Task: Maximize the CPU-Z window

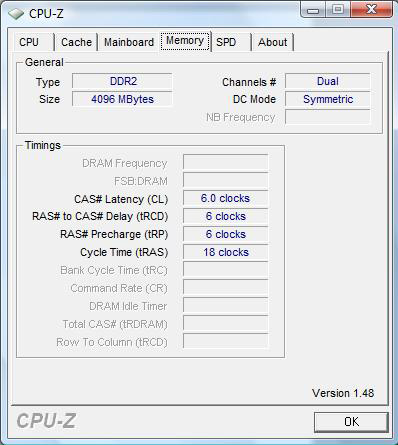Action: (x=338, y=10)
